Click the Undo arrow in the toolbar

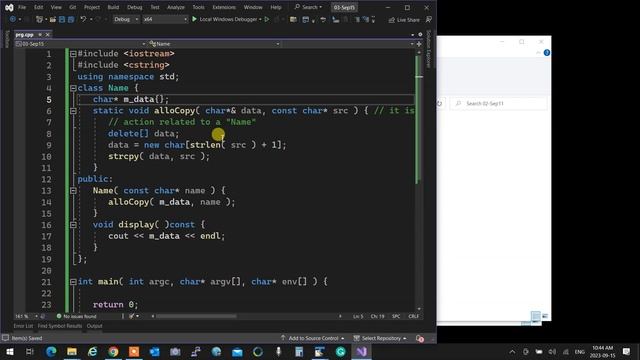click(x=83, y=19)
